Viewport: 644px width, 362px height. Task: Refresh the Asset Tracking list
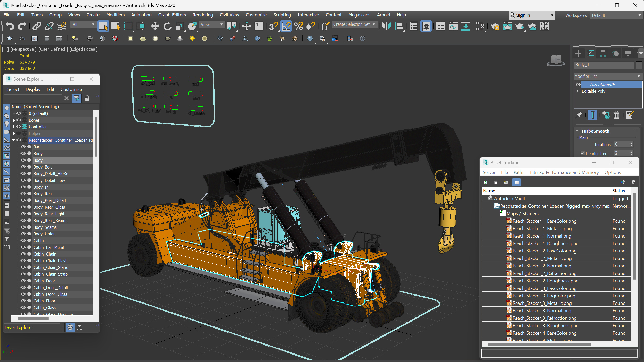(486, 182)
